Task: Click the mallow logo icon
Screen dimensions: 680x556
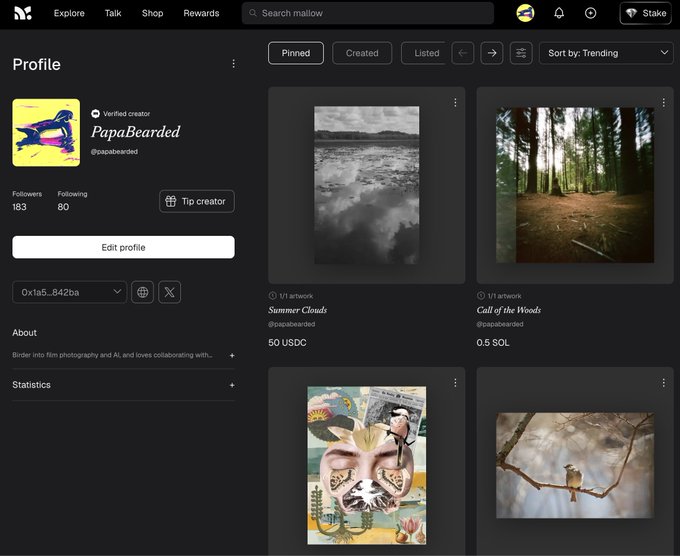Action: click(x=23, y=13)
